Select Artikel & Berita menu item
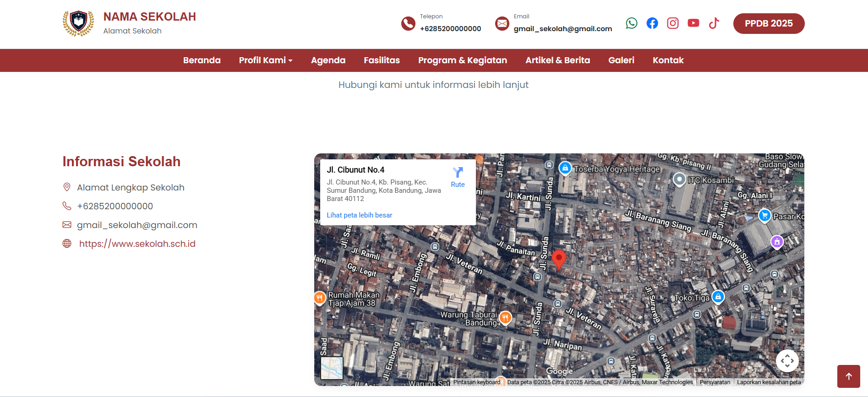Screen dimensions: 868x397 click(557, 60)
